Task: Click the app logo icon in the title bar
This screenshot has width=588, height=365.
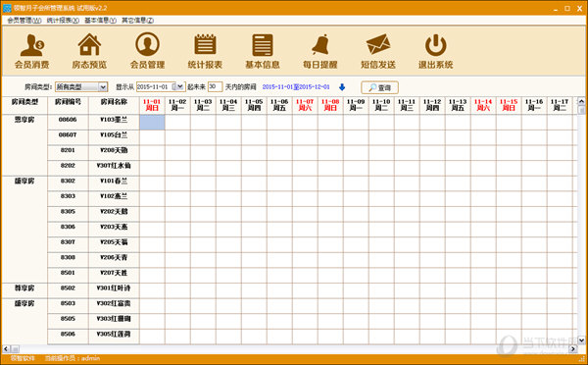Action: [x=7, y=8]
